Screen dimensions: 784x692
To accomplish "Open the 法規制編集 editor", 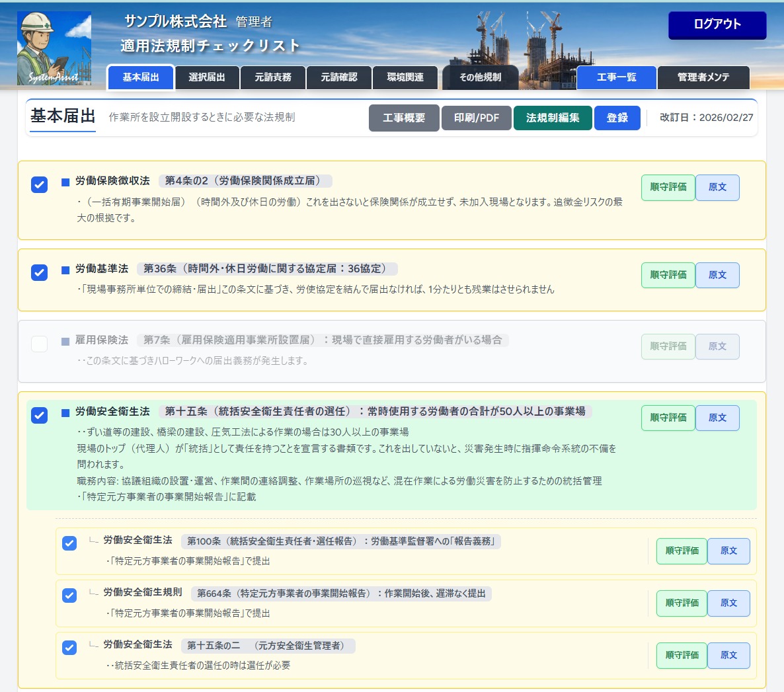I will point(553,118).
